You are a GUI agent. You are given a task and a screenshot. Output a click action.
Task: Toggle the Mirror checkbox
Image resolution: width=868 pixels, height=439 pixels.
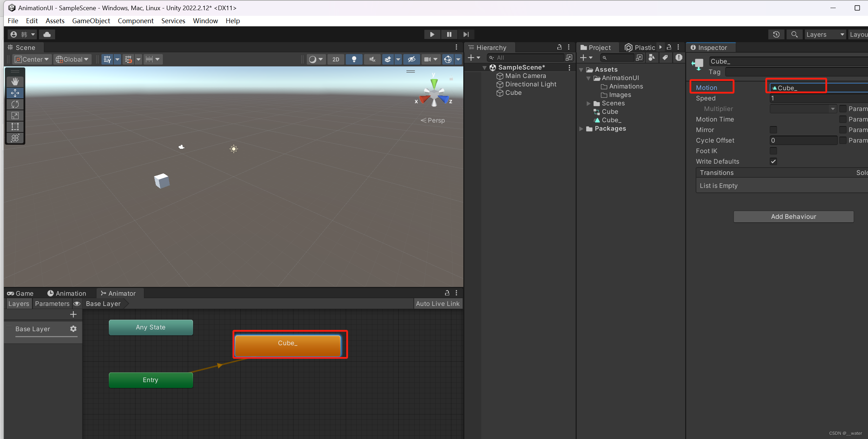point(773,130)
